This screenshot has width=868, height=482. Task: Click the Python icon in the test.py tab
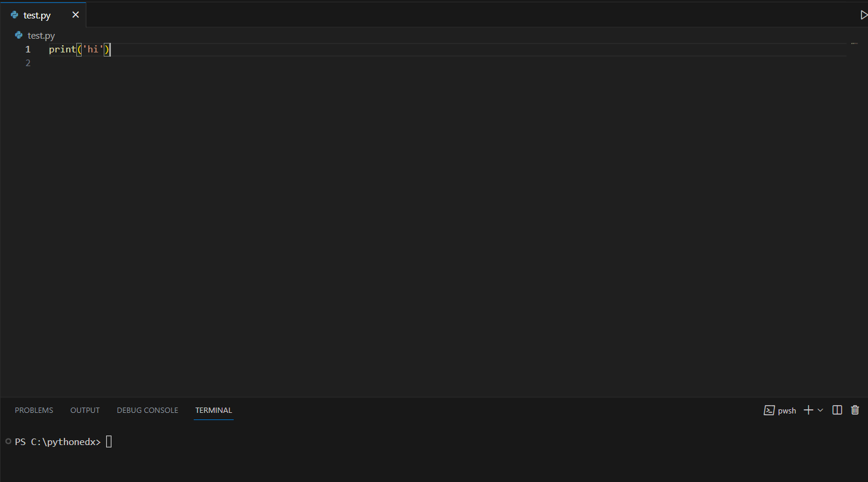tap(14, 15)
